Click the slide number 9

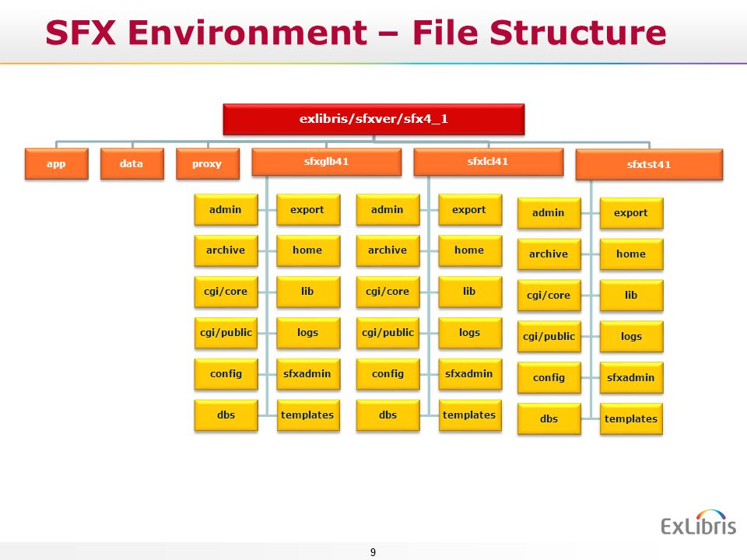(373, 552)
